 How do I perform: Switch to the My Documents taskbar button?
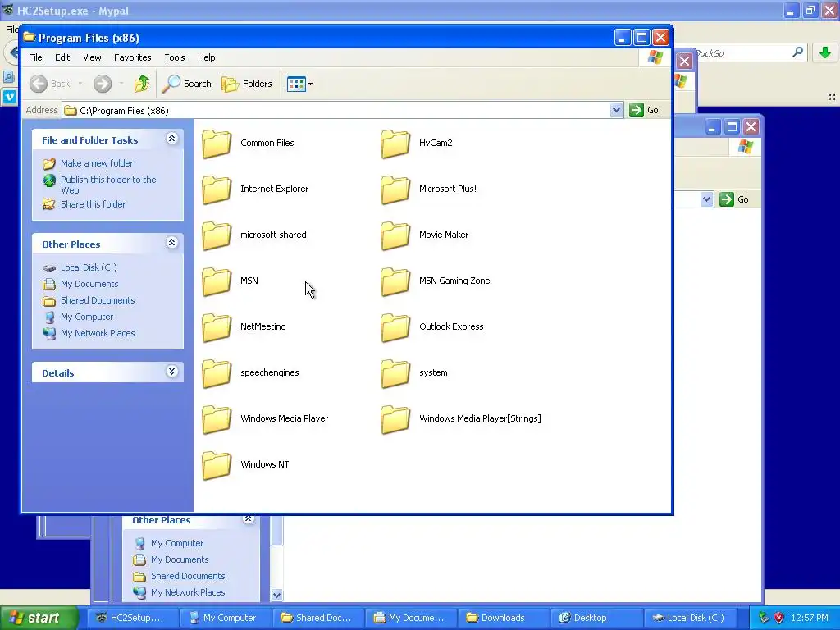(411, 618)
